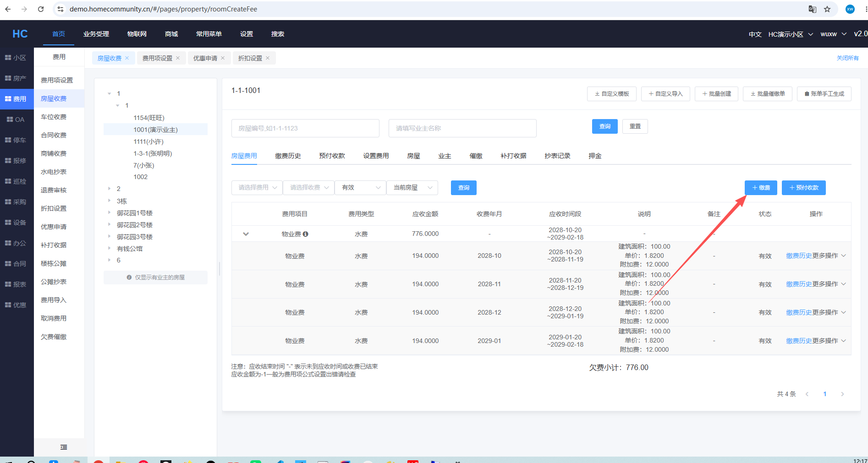Open the 报表 sidebar section

(x=16, y=284)
